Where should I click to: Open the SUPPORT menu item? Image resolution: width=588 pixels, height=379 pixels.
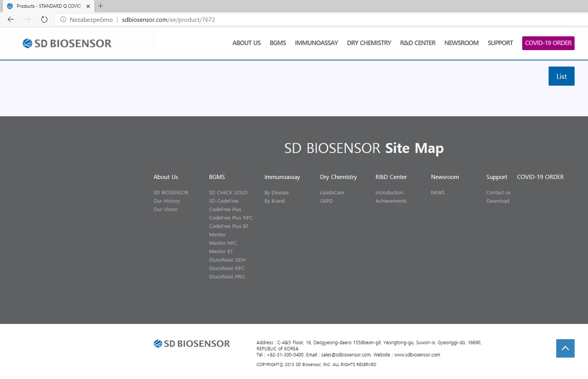[x=500, y=43]
